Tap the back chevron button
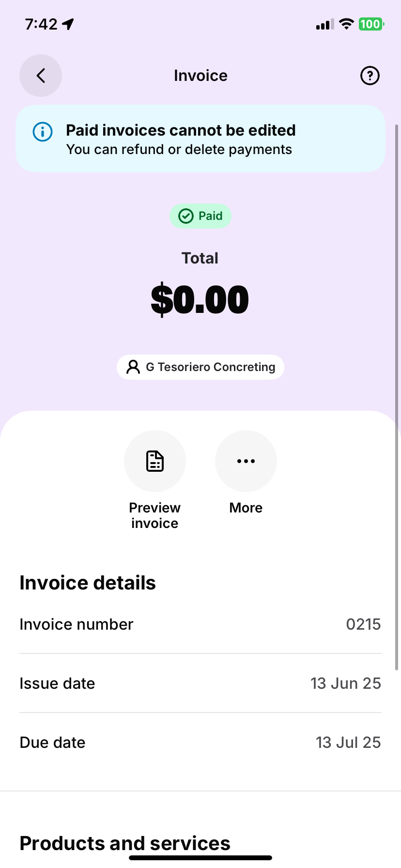The image size is (401, 868). click(x=41, y=76)
